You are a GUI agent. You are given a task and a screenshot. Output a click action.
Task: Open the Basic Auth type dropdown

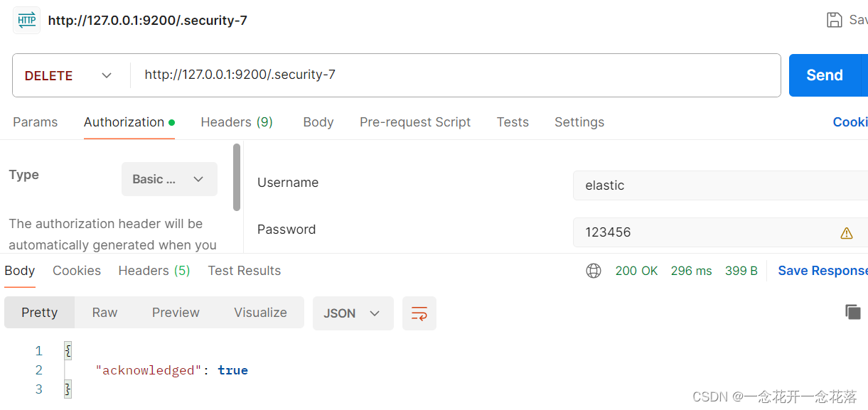169,179
